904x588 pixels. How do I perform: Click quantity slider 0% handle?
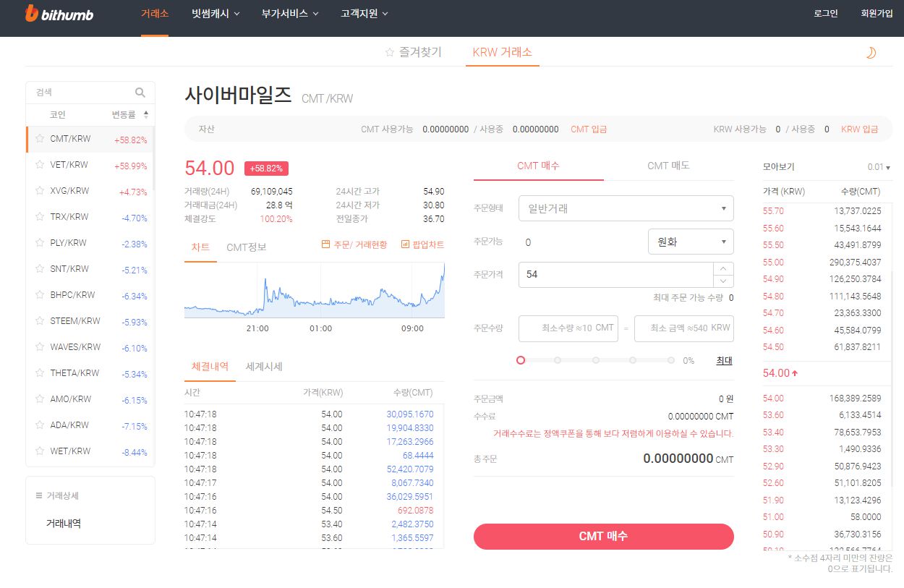521,360
